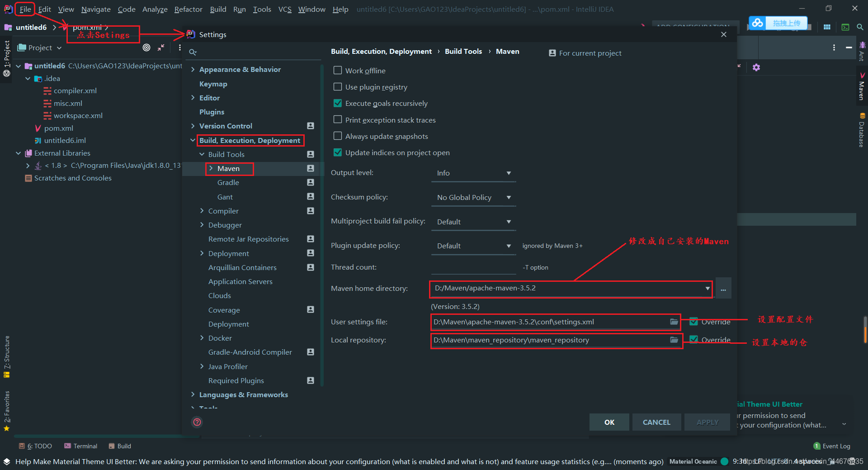The image size is (868, 470).
Task: Click the help question mark icon
Action: pos(197,422)
